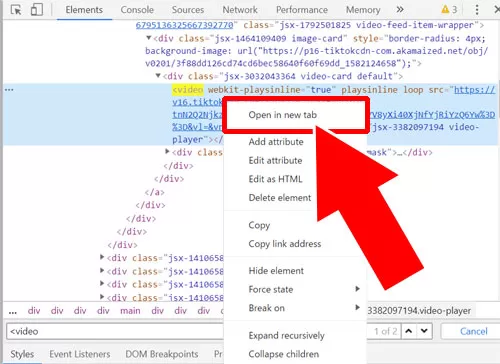The height and width of the screenshot is (364, 500).
Task: Toggle the device toolbar icon
Action: click(x=37, y=10)
